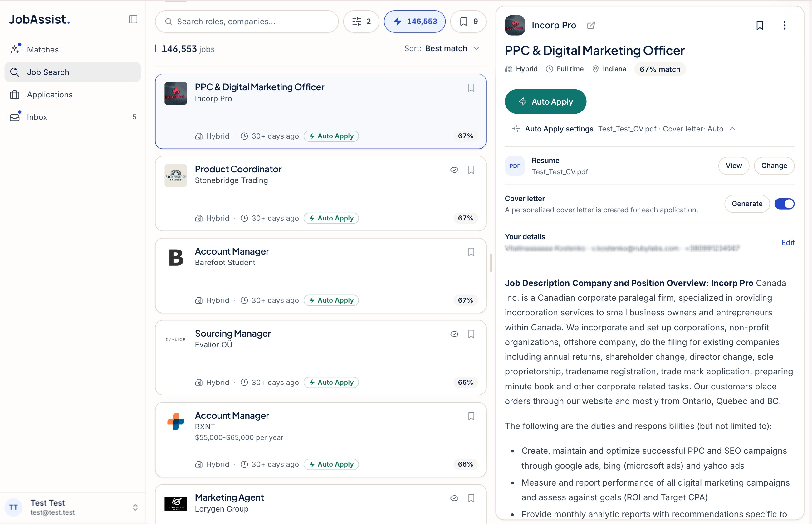
Task: Click the Barefoot Student company name
Action: coord(225,263)
